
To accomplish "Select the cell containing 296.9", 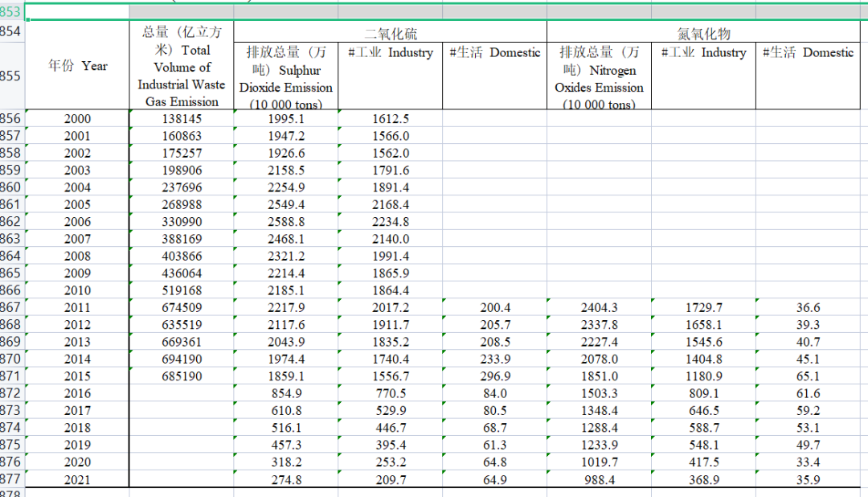I will pos(495,376).
